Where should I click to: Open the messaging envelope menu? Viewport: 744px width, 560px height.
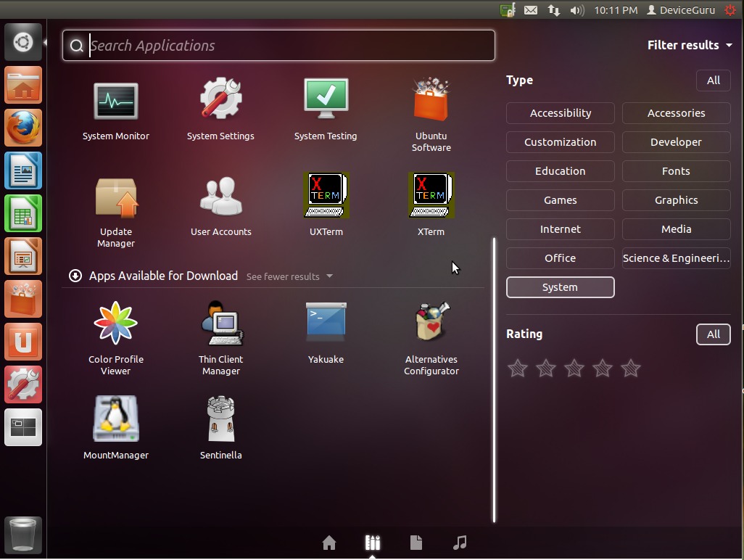(531, 10)
